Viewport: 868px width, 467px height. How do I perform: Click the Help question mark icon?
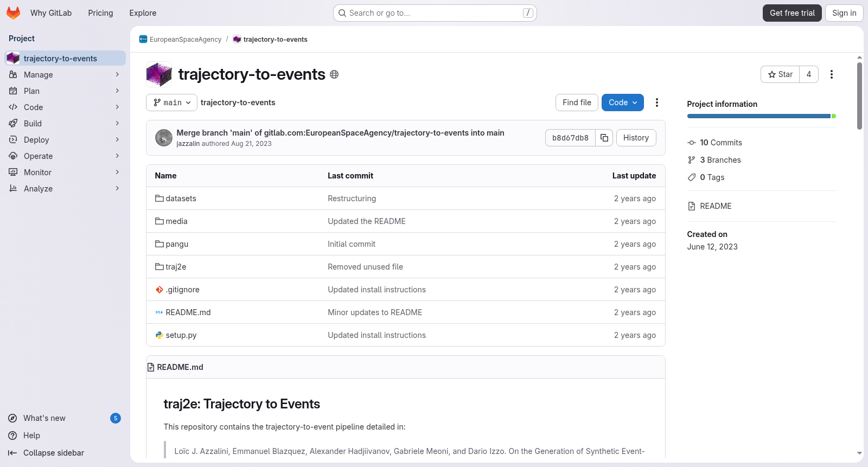[12, 436]
